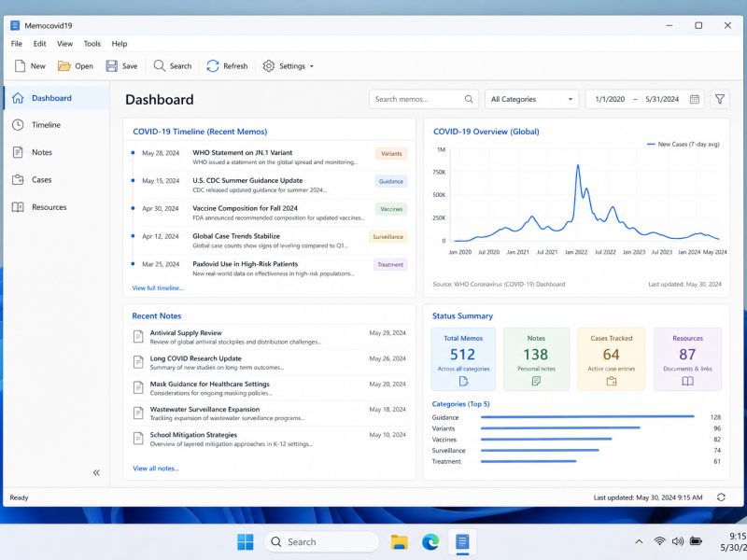The height and width of the screenshot is (560, 747).
Task: Open the Global Case Trends Stabilize memo
Action: [236, 236]
